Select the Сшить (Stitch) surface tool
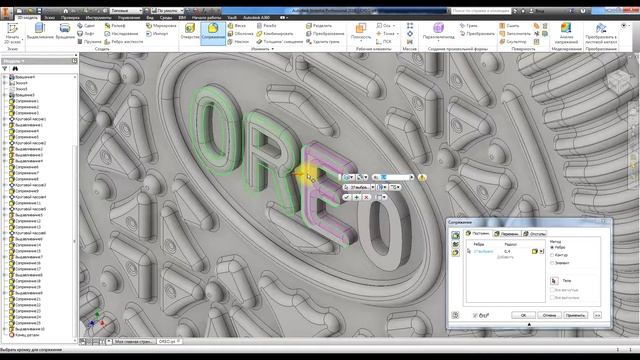 point(509,25)
